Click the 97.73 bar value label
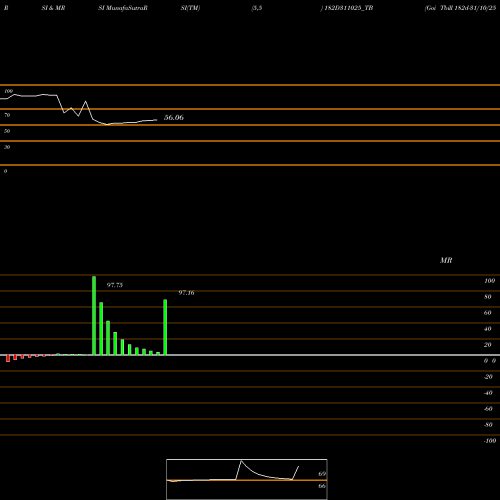The image size is (500, 500). [x=115, y=285]
